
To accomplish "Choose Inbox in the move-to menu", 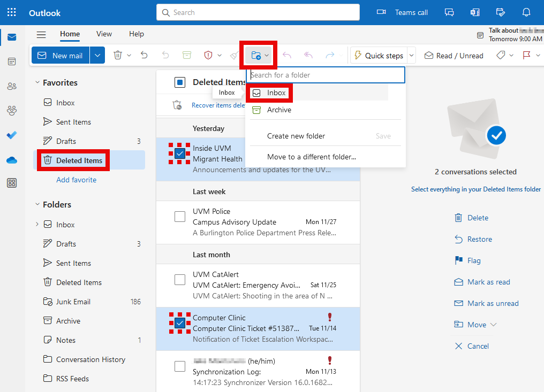I will point(276,93).
